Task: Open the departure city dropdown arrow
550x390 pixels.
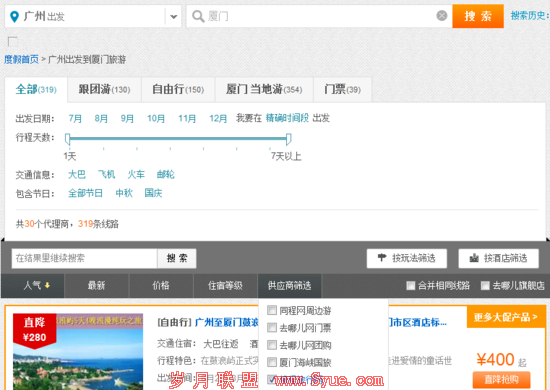Action: click(x=173, y=16)
